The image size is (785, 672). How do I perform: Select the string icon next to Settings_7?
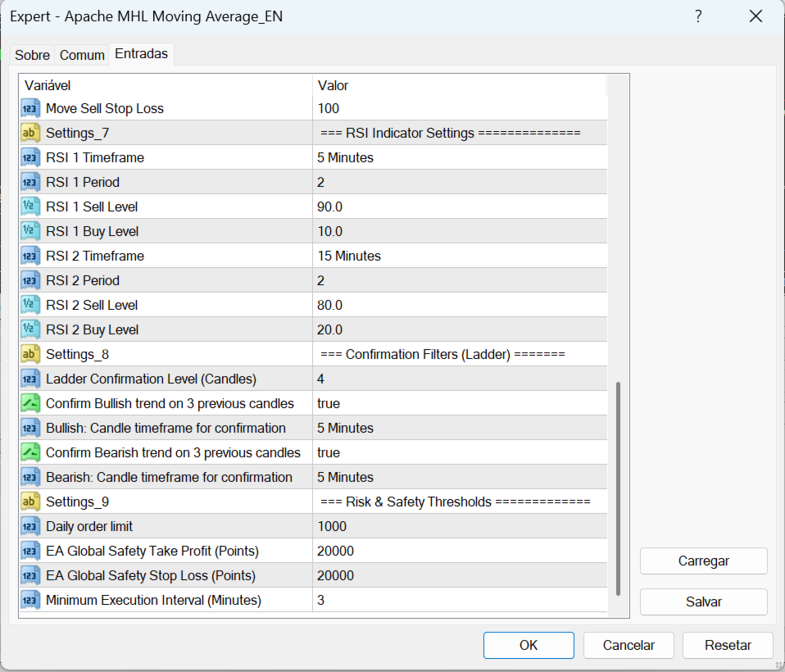click(30, 133)
